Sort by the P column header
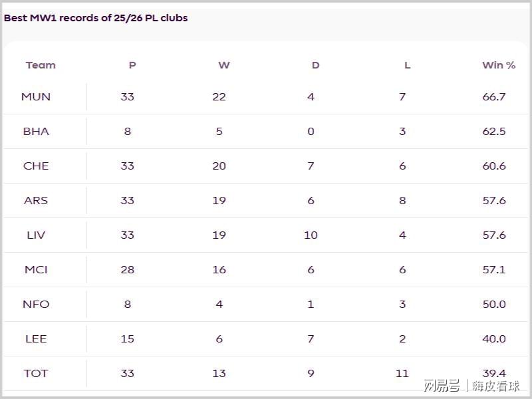This screenshot has height=399, width=532. click(132, 65)
